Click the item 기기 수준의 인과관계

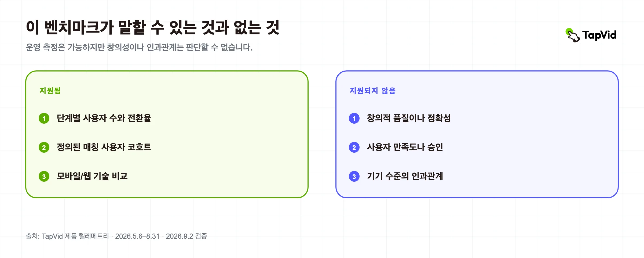pyautogui.click(x=405, y=176)
